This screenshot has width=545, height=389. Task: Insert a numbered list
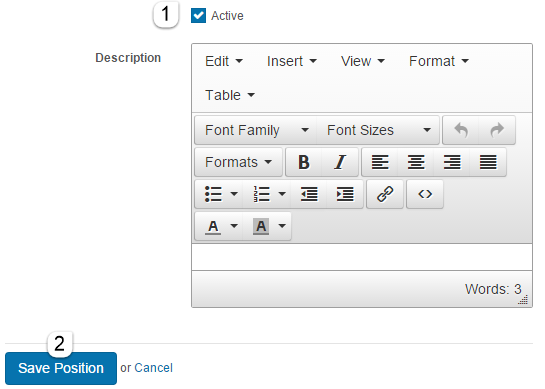point(261,194)
